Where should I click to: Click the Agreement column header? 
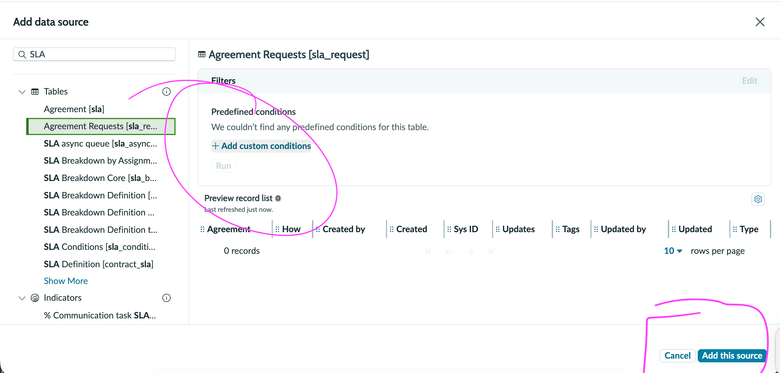point(229,229)
